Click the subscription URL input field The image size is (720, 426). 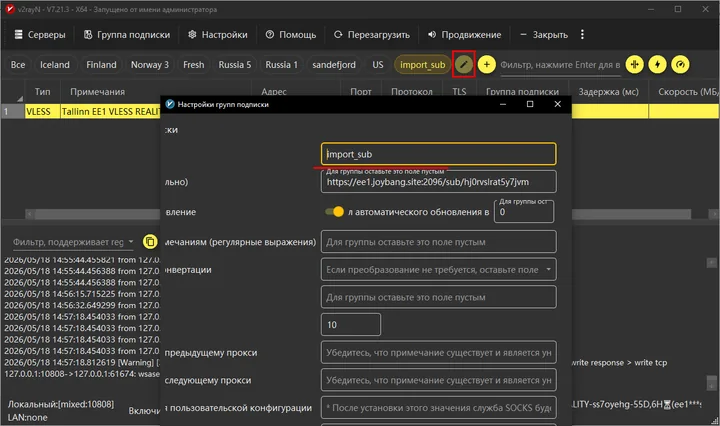click(439, 182)
